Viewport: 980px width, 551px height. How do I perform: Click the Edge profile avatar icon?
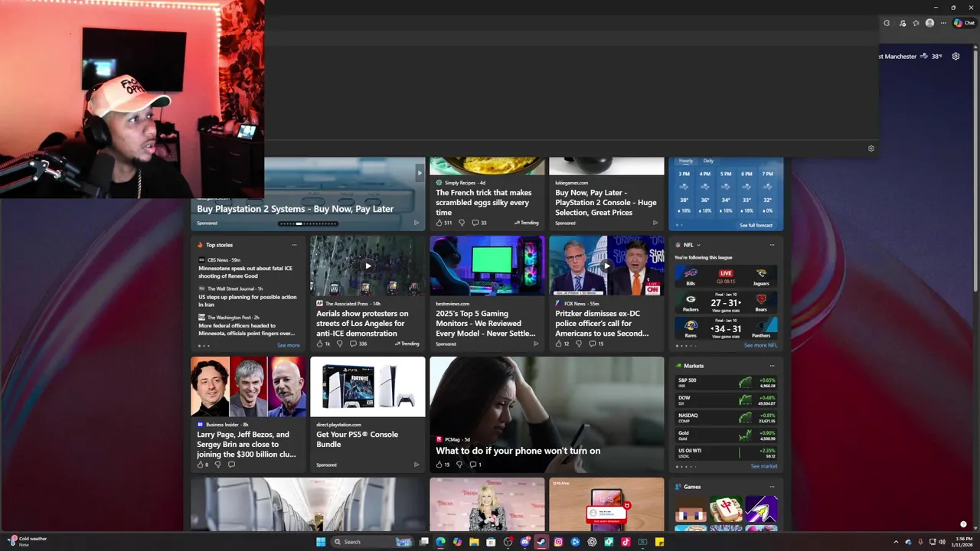click(929, 23)
